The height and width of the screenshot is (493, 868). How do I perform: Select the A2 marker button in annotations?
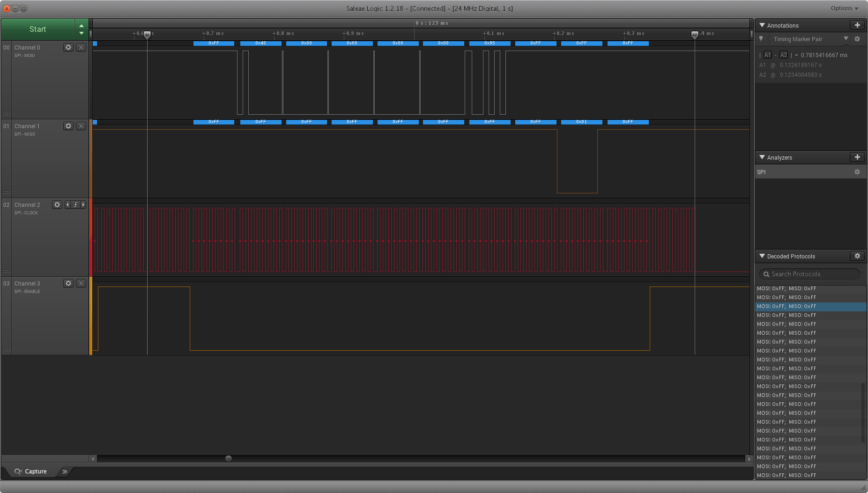(784, 55)
